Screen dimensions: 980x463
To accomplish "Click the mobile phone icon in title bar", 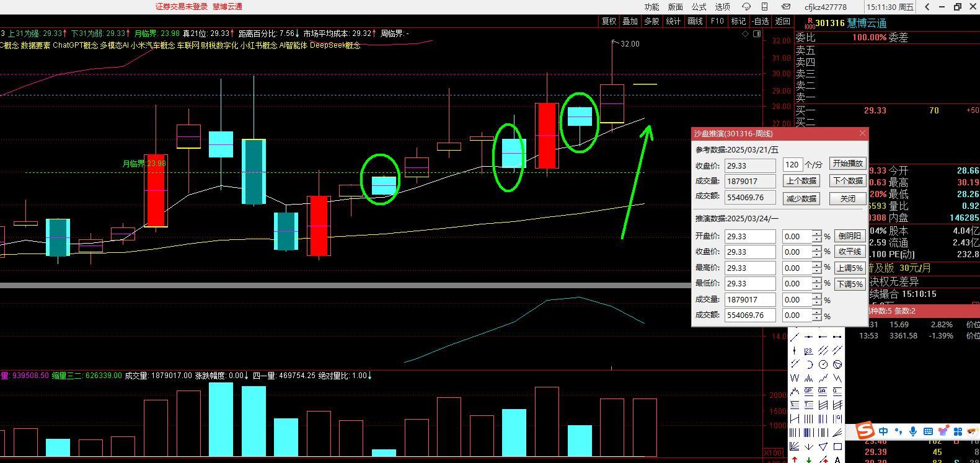I will point(765,7).
